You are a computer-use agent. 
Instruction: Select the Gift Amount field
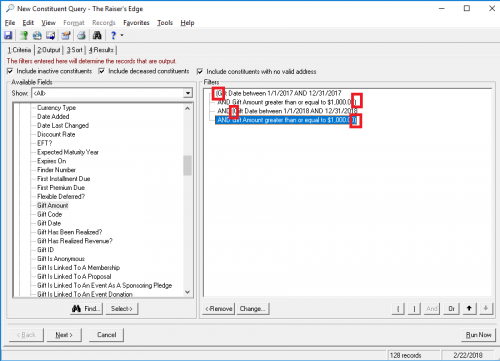coord(53,205)
